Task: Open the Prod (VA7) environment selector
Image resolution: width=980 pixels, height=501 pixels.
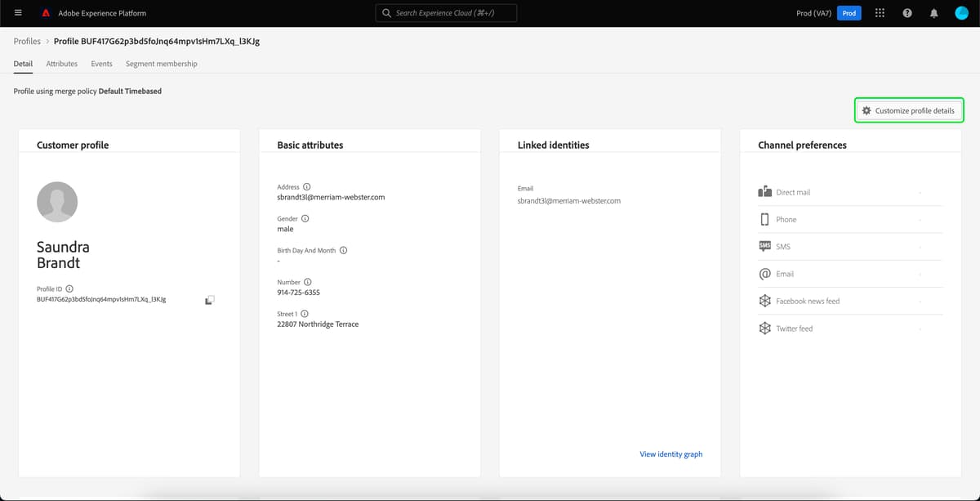Action: tap(813, 12)
